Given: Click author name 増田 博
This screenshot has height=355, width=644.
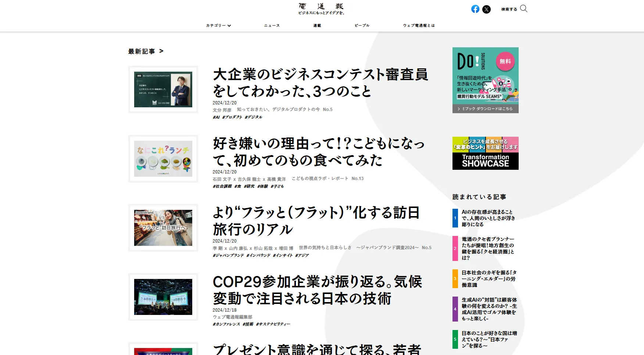Looking at the screenshot, I should coord(286,248).
